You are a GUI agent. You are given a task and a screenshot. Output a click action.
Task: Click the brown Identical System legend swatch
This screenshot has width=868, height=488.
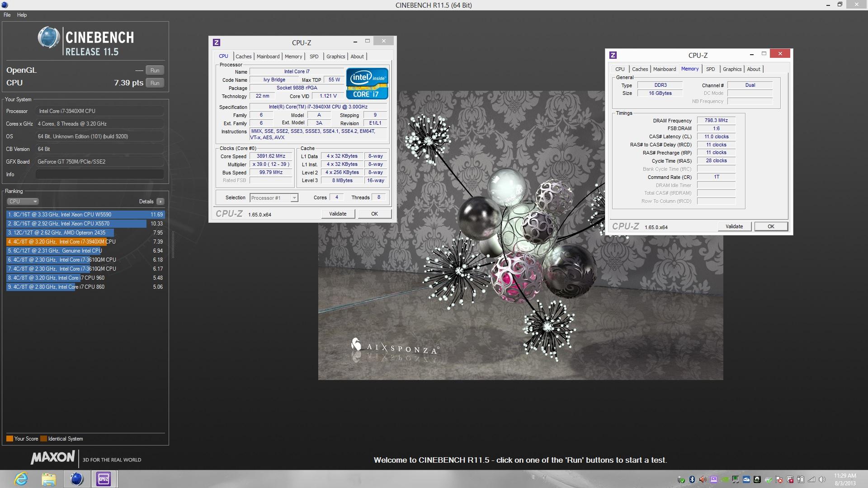[43, 439]
